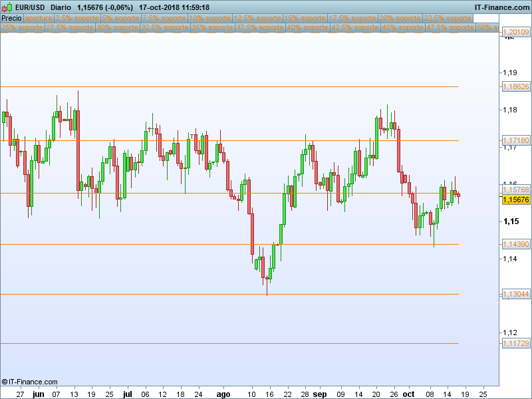Click the sep month label on time axis
532x399 pixels.
(x=320, y=394)
